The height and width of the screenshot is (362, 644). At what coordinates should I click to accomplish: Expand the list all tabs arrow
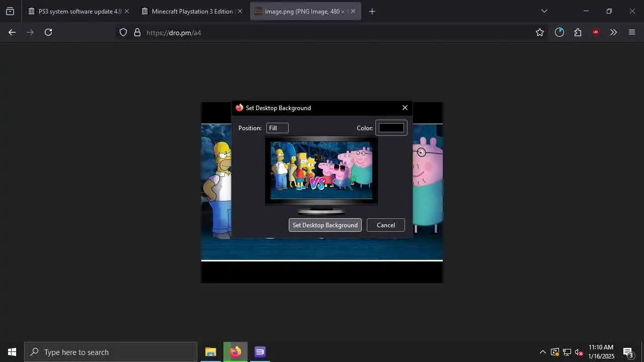[x=544, y=11]
